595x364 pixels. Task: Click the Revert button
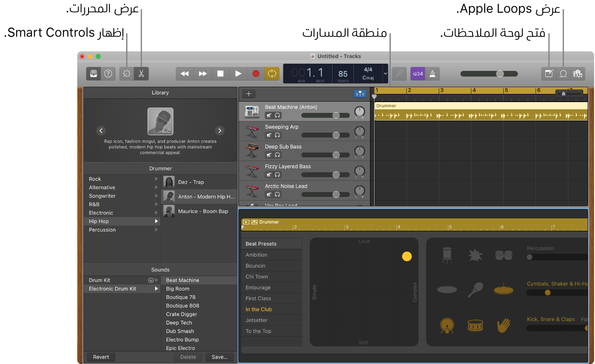(101, 357)
